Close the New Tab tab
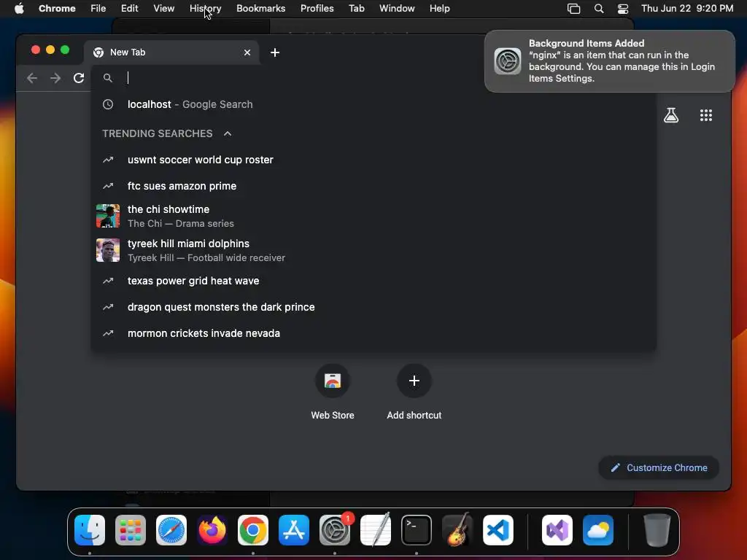 [x=247, y=52]
